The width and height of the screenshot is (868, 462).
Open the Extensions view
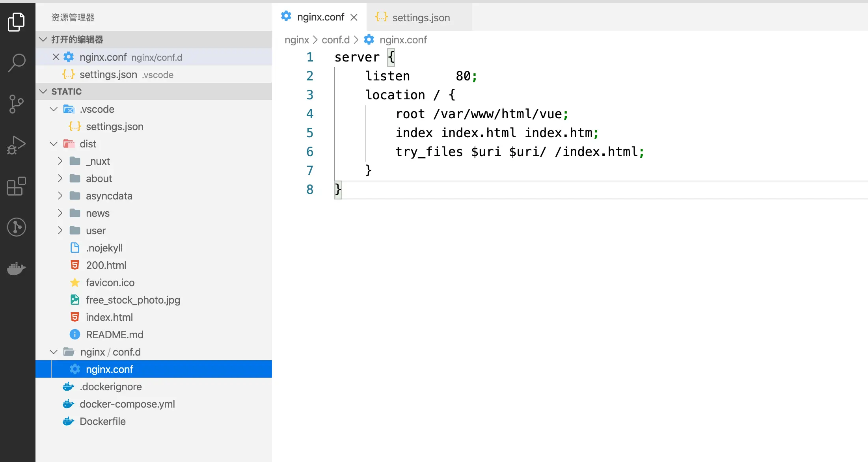[17, 186]
